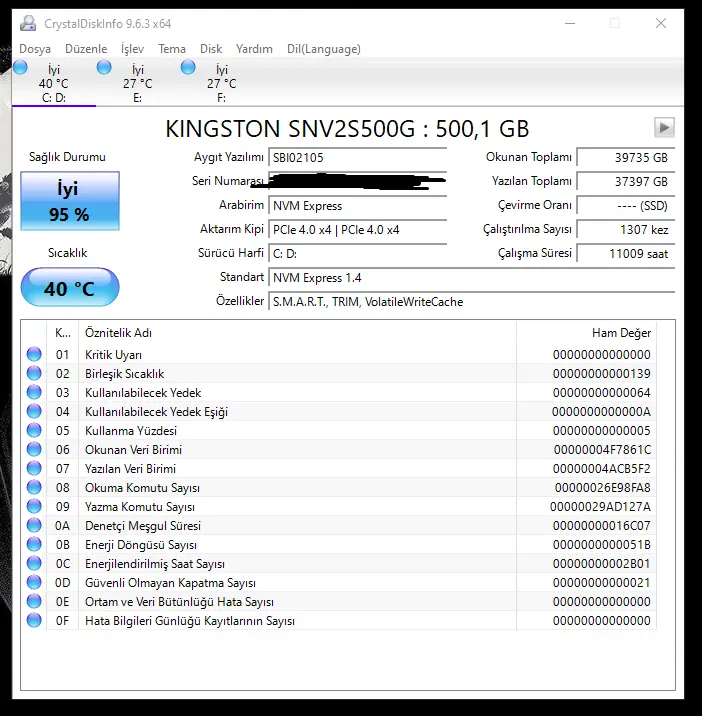Click the Çalışma Süresi value 11009 saat
Viewport: 702px width, 716px height.
click(x=626, y=254)
